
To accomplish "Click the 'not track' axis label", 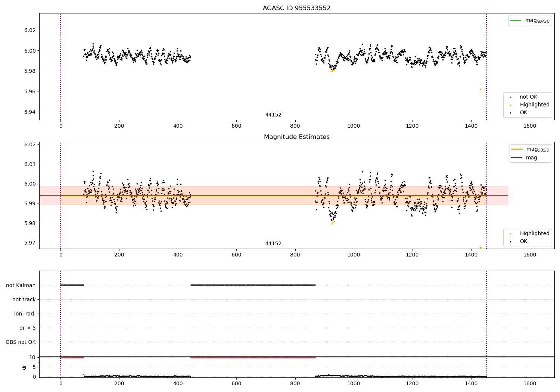I will click(x=24, y=299).
